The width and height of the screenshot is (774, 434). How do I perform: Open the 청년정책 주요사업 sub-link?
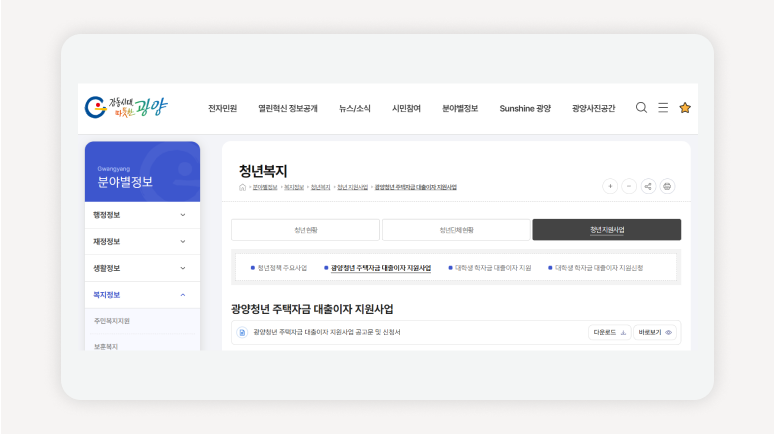point(282,268)
